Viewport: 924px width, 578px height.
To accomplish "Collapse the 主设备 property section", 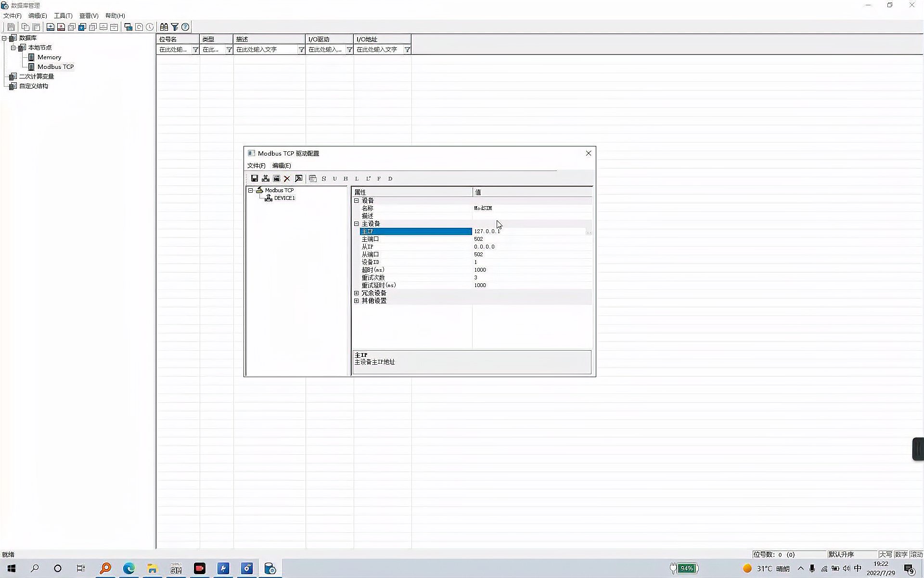I will (357, 223).
